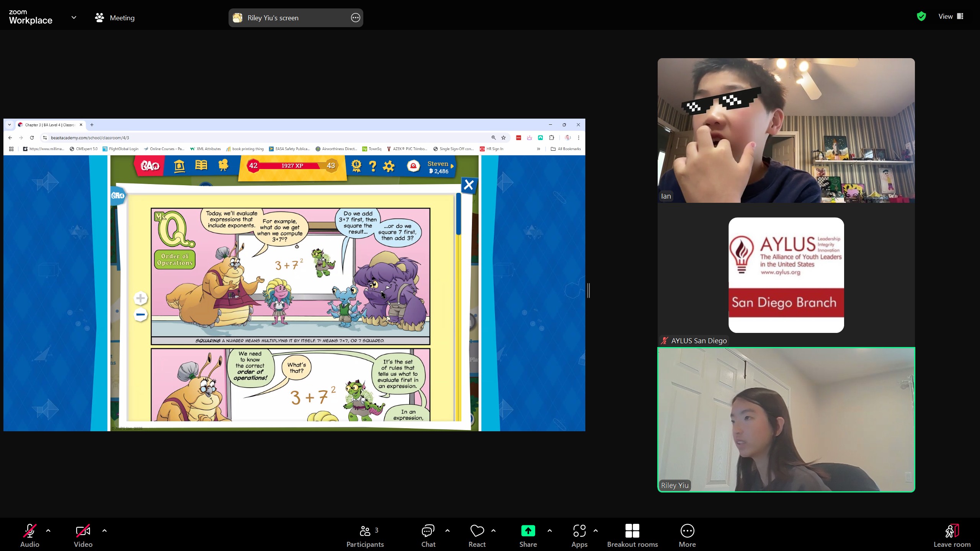Screen dimensions: 980x551
Task: Open the help question mark icon
Action: click(x=372, y=166)
